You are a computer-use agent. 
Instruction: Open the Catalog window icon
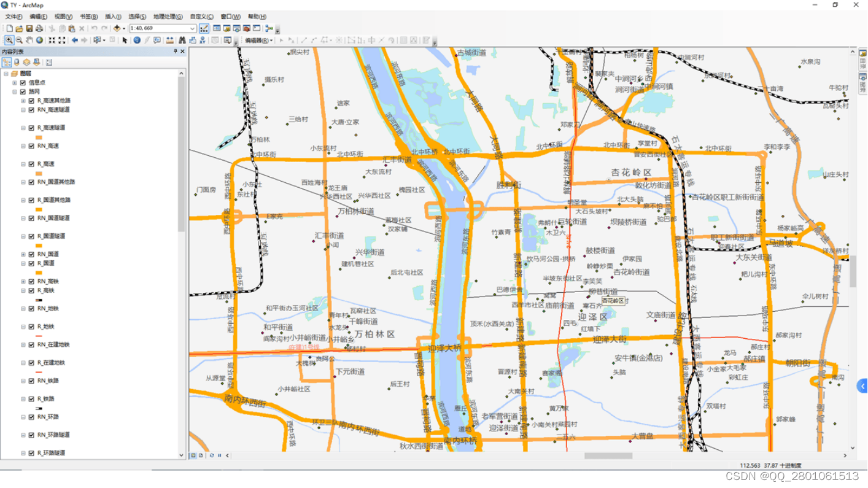(x=227, y=28)
